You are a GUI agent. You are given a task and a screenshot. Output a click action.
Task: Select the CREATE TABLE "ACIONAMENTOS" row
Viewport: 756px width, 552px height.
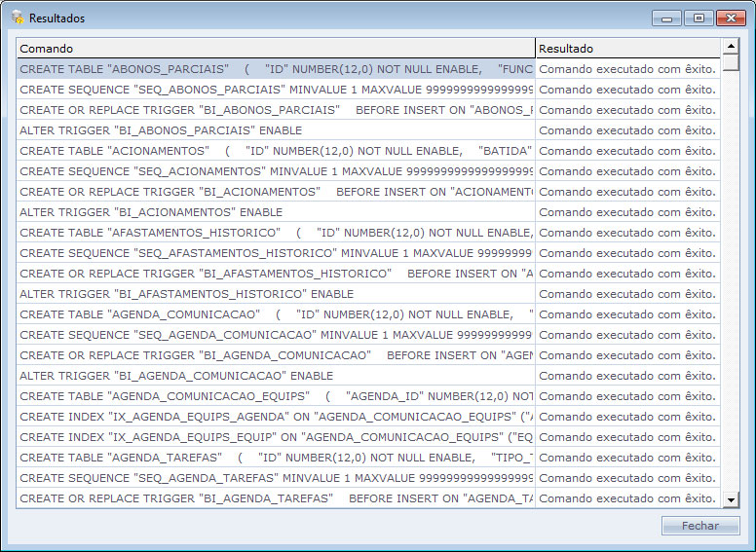pos(275,151)
